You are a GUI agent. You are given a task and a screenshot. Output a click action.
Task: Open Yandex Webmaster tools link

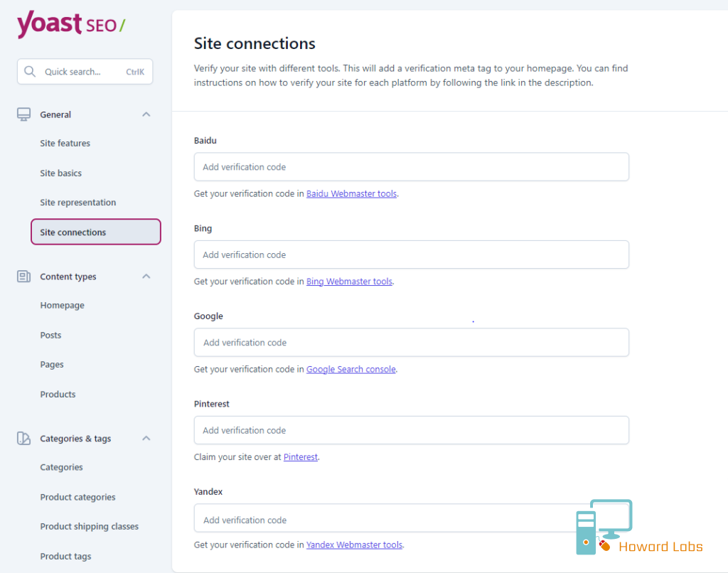pyautogui.click(x=354, y=545)
